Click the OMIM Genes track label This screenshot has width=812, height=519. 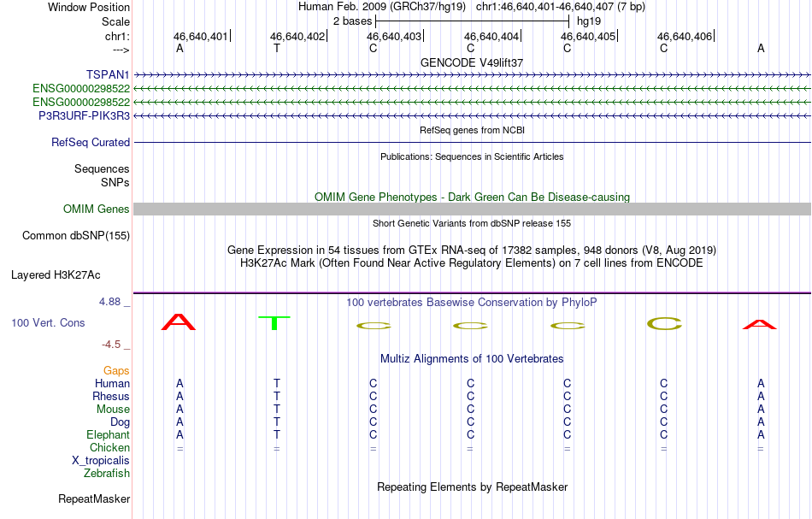97,209
